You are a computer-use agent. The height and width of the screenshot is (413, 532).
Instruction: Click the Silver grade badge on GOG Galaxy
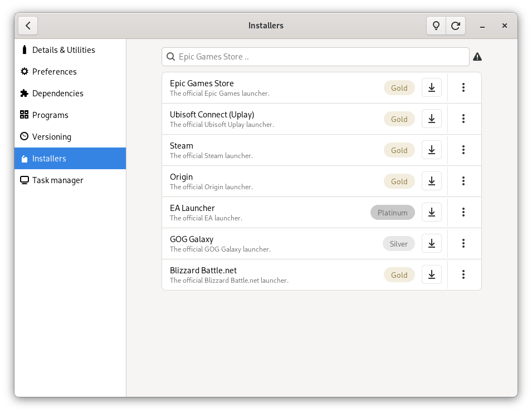click(399, 244)
